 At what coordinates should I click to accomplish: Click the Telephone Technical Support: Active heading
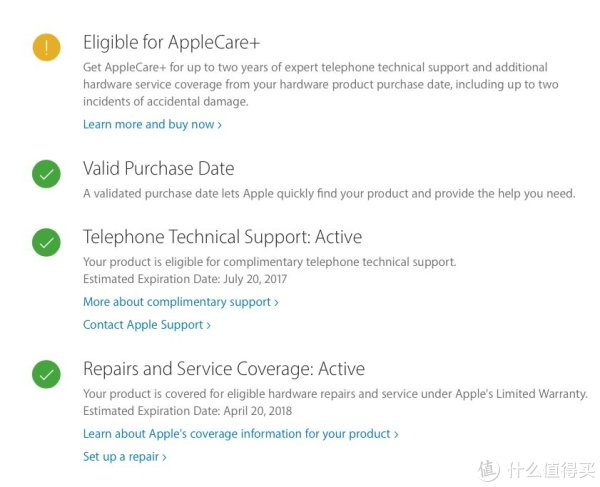pyautogui.click(x=222, y=237)
